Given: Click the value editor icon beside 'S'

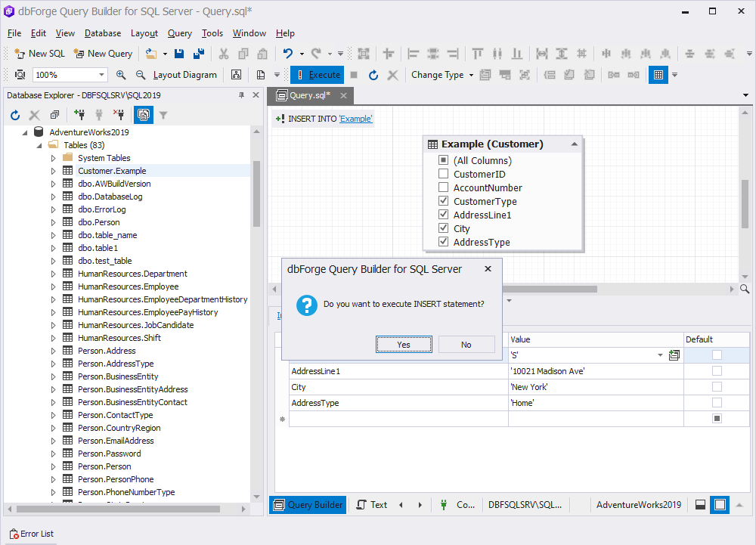Looking at the screenshot, I should click(674, 355).
